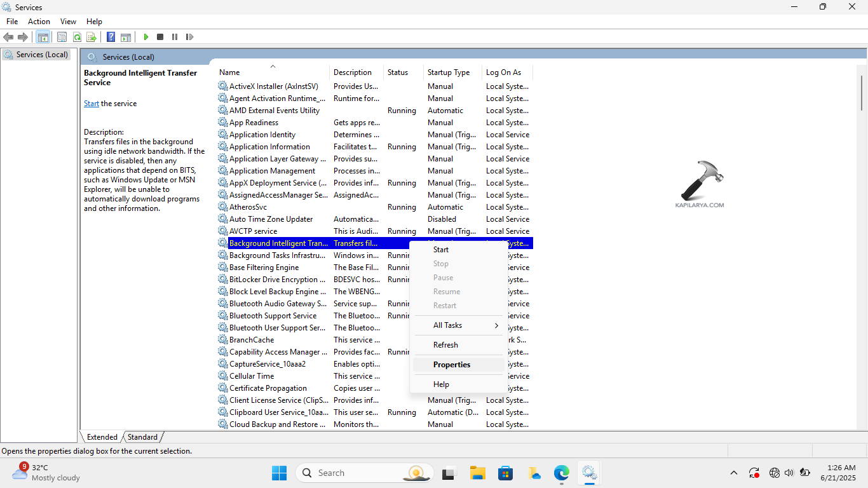
Task: Click the blue Help toolbar icon
Action: pos(111,37)
